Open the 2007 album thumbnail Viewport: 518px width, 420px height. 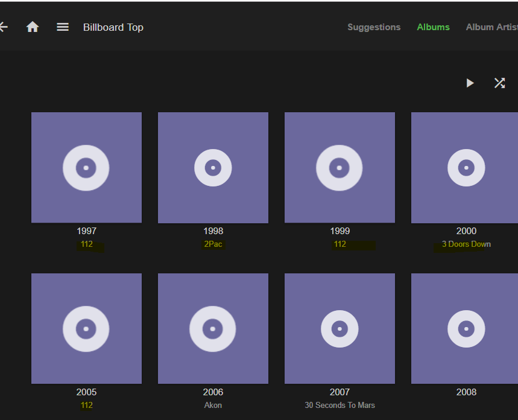[x=340, y=329]
